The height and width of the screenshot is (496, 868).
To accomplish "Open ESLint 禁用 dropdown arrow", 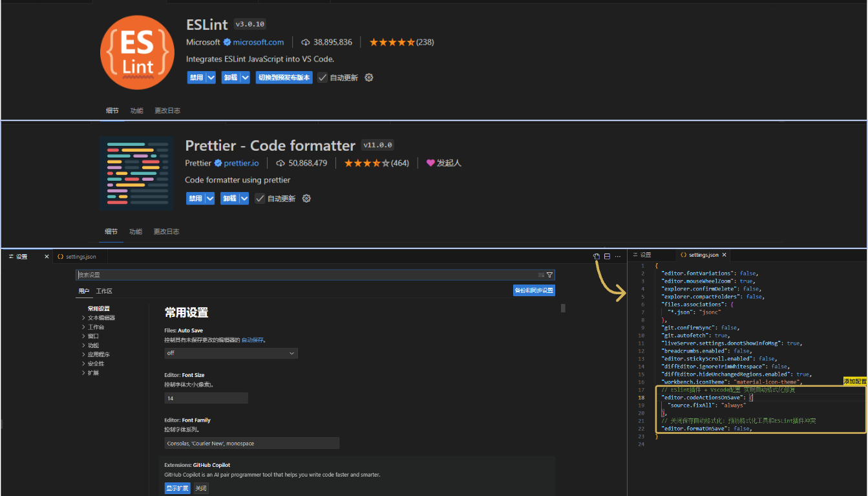I will [x=209, y=78].
